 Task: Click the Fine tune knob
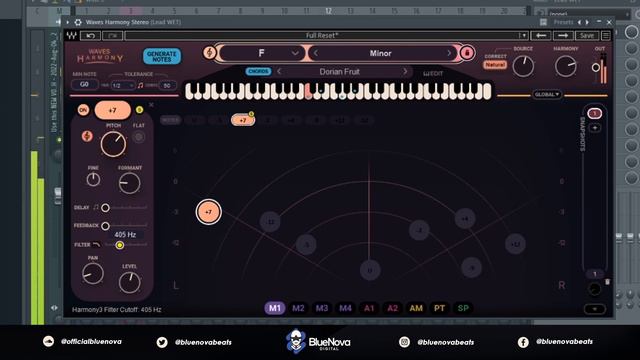pyautogui.click(x=93, y=179)
